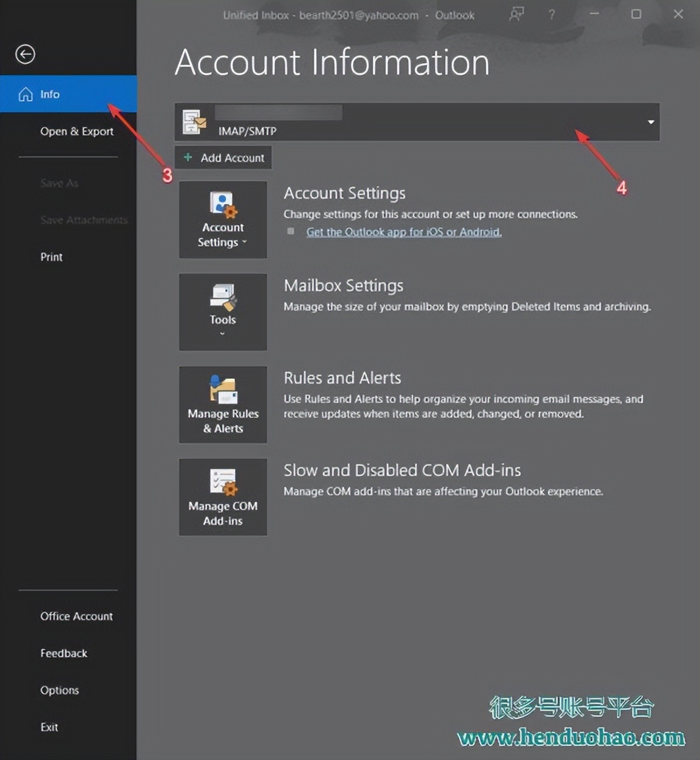Follow the Get the Outlook app link
The width and height of the screenshot is (700, 760).
pos(404,232)
